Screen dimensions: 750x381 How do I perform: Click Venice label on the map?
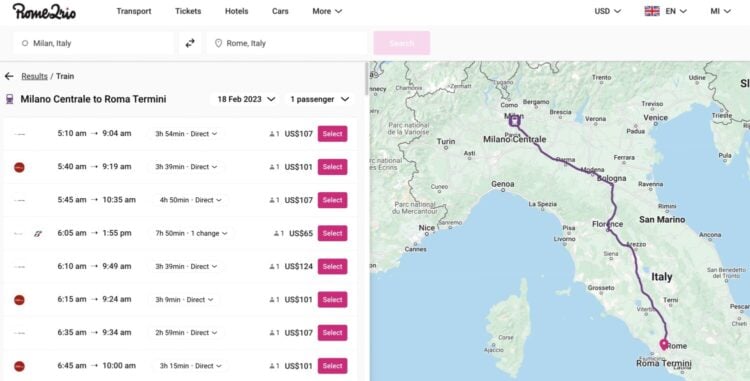point(655,117)
